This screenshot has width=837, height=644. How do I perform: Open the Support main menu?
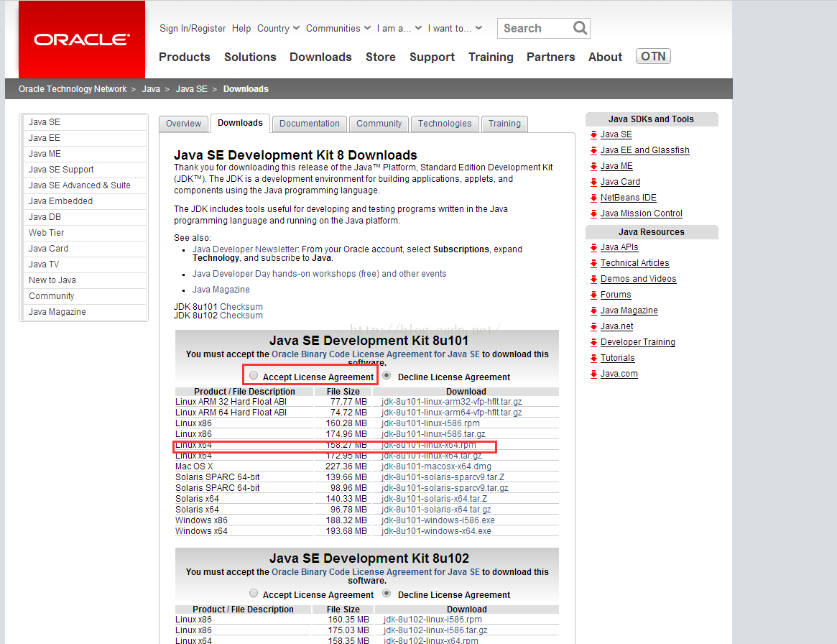[x=432, y=57]
